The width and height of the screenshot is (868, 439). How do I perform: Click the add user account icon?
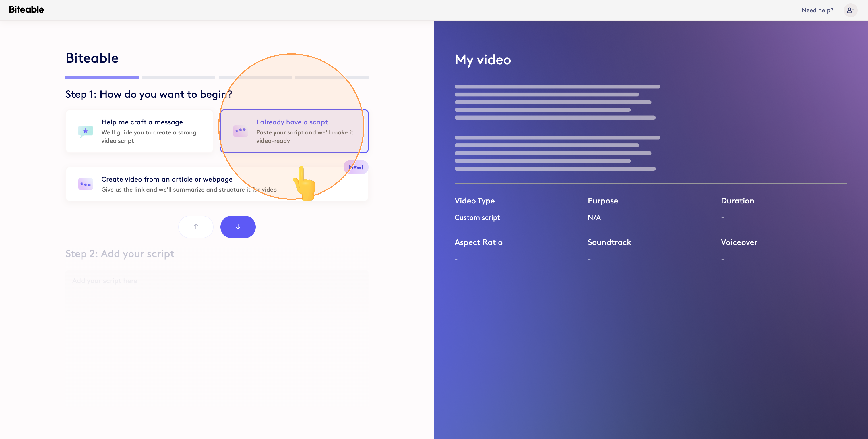(850, 10)
